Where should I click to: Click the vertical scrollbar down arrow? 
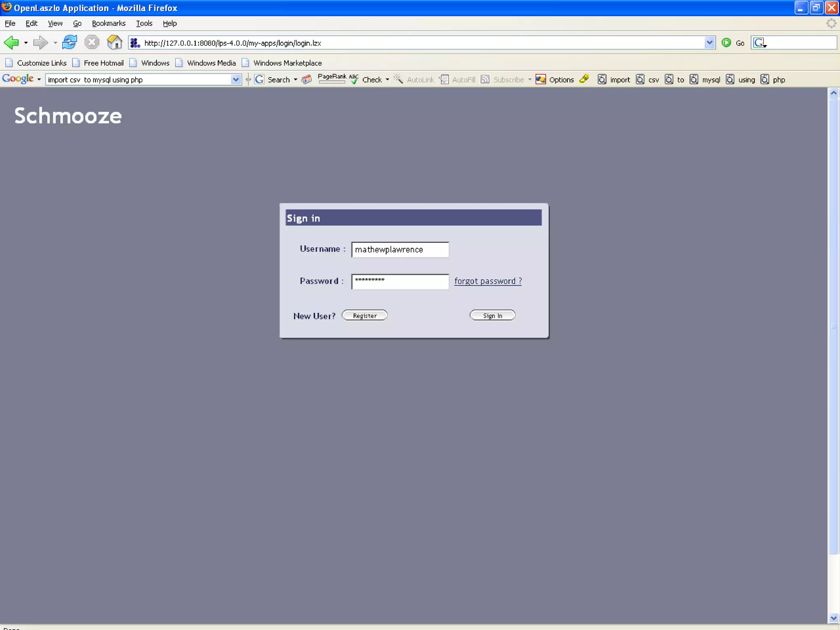click(833, 618)
